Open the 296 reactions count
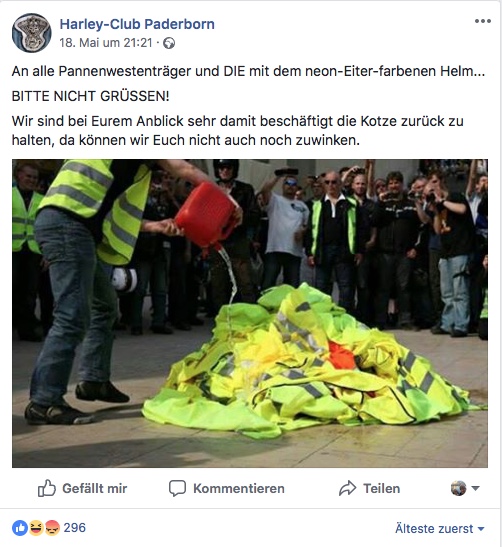The image size is (502, 547). click(75, 528)
